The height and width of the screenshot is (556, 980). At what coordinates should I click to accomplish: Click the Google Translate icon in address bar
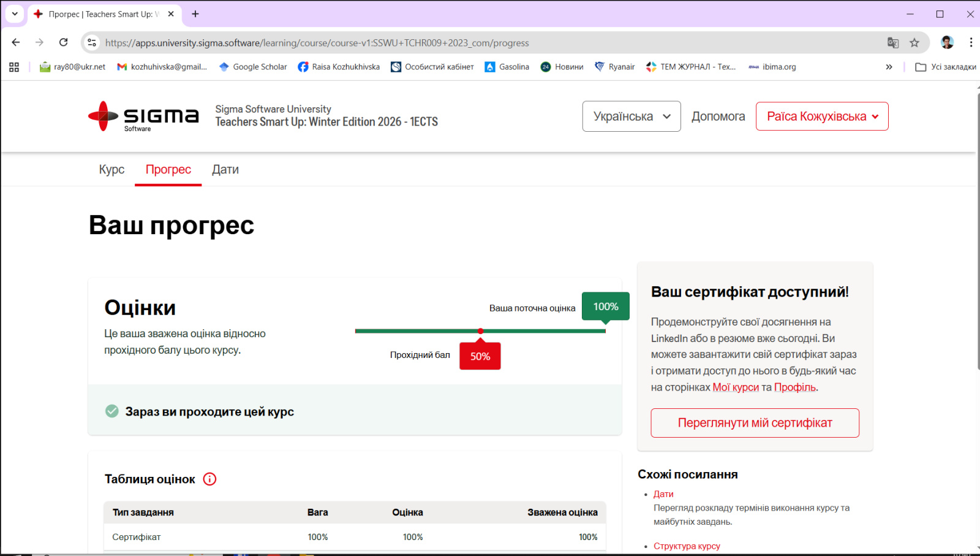(x=893, y=43)
